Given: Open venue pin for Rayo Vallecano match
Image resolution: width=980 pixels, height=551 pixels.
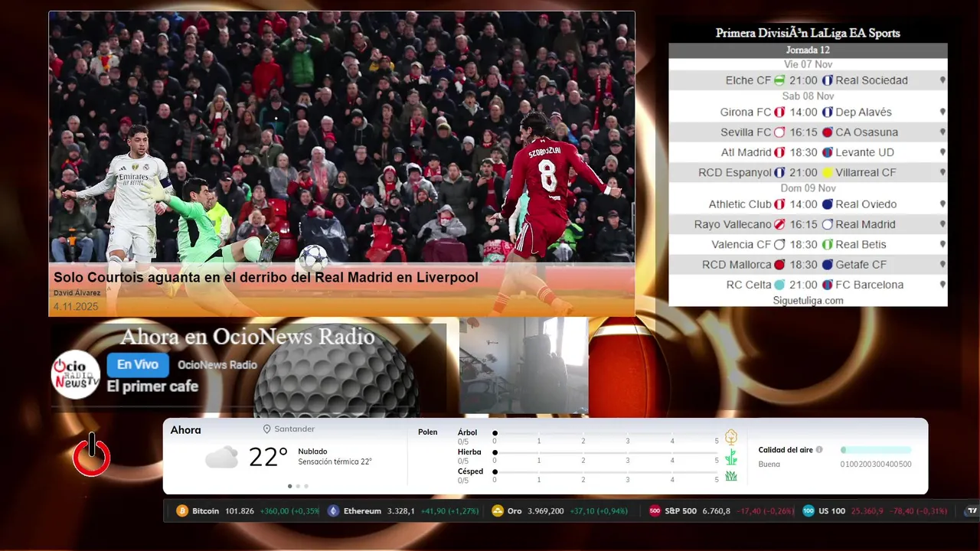Looking at the screenshot, I should (x=942, y=225).
